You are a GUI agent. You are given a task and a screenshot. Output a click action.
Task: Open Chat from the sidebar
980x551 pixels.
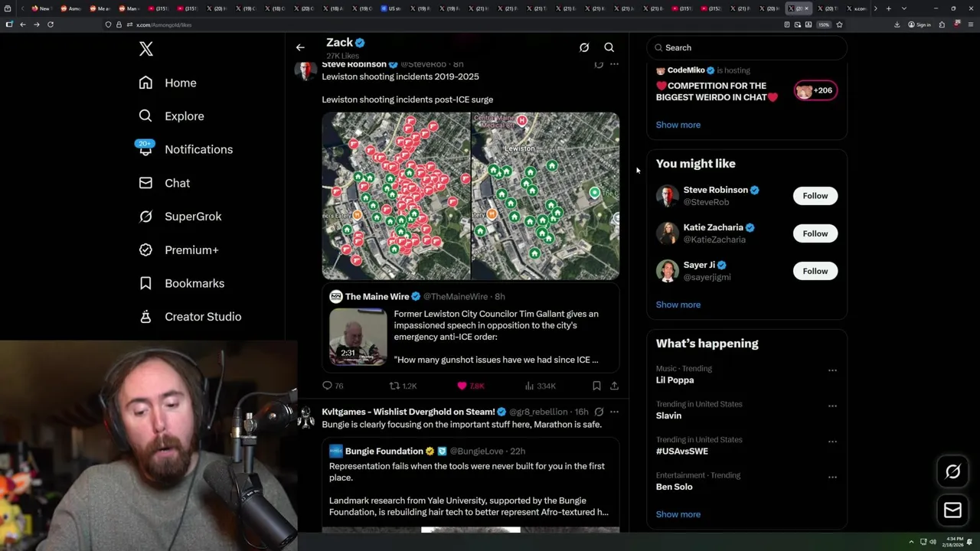(164, 183)
